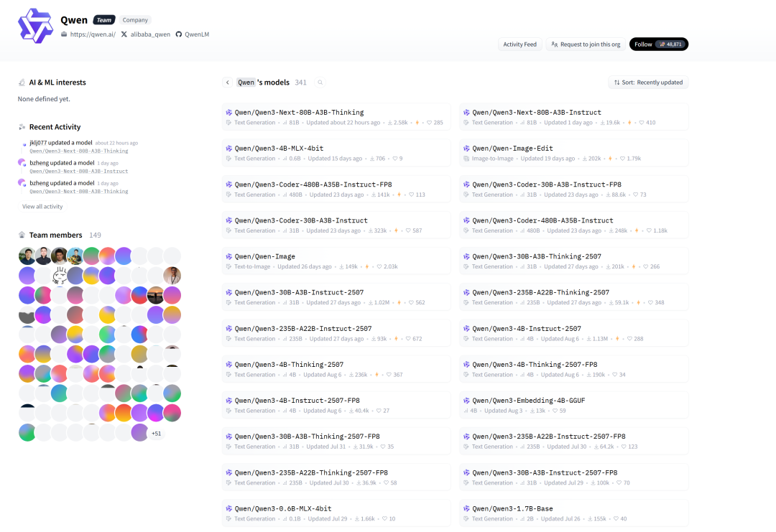Open the alibaba_qwen X profile link
The height and width of the screenshot is (532, 776).
145,34
